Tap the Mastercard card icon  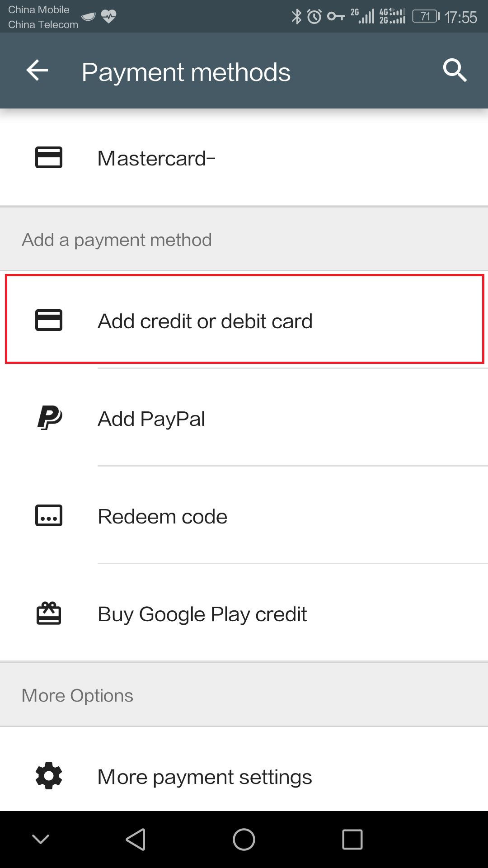[49, 158]
